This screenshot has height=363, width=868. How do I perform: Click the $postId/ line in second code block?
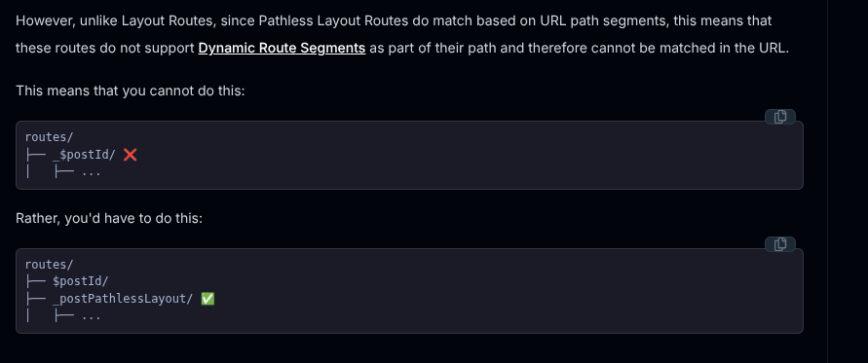(x=80, y=281)
